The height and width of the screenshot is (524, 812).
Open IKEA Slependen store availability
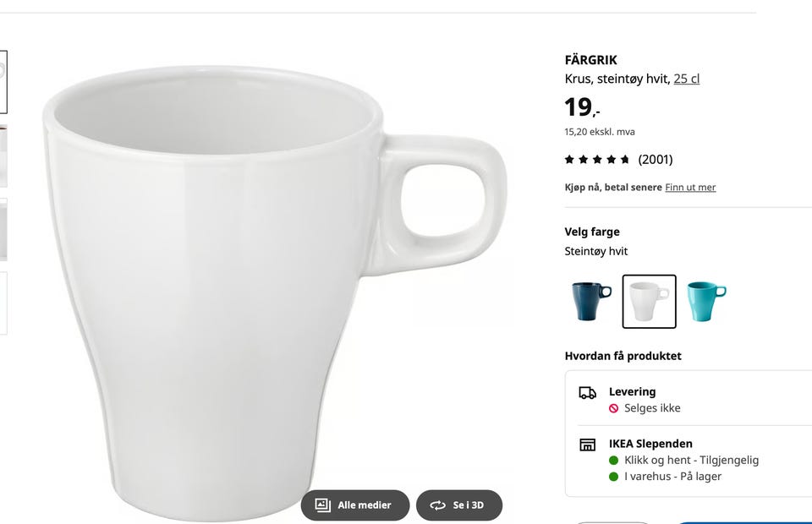point(650,444)
